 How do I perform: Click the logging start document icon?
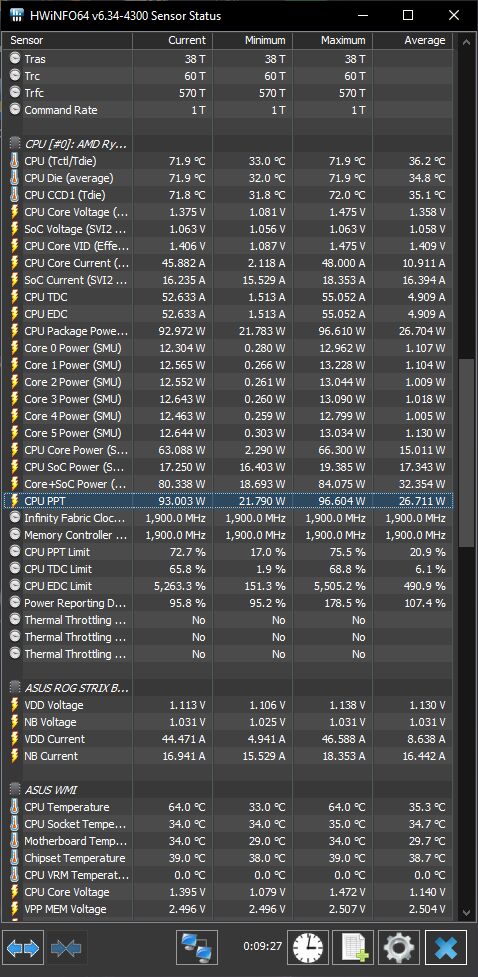tap(353, 948)
